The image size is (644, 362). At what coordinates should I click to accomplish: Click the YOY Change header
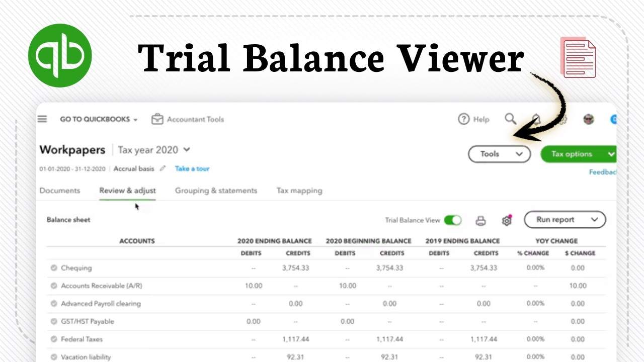coord(556,241)
